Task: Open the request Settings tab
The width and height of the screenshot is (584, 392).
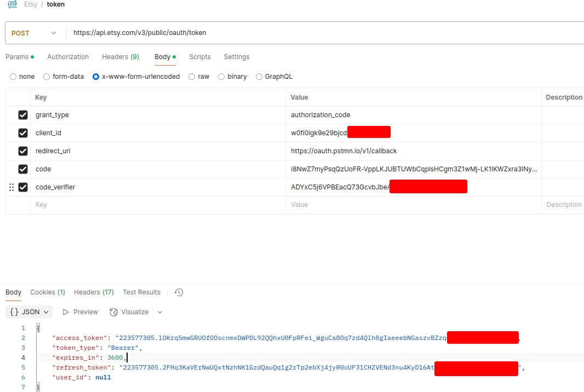Action: coord(237,57)
